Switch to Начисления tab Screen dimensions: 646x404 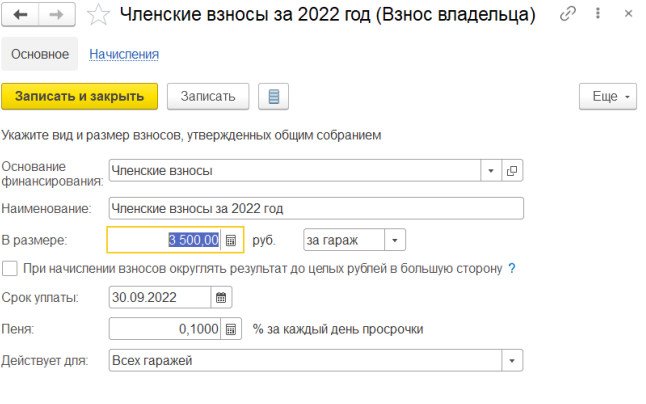pos(124,54)
